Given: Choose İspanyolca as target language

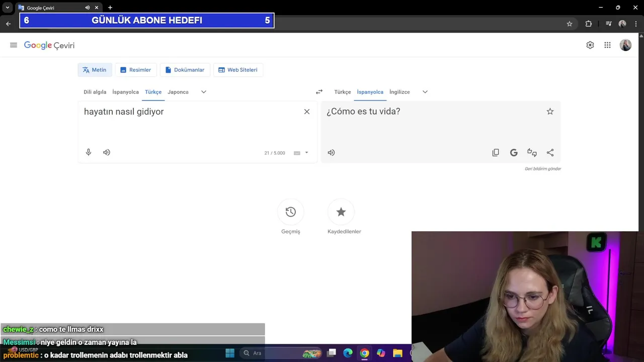Looking at the screenshot, I should point(370,92).
